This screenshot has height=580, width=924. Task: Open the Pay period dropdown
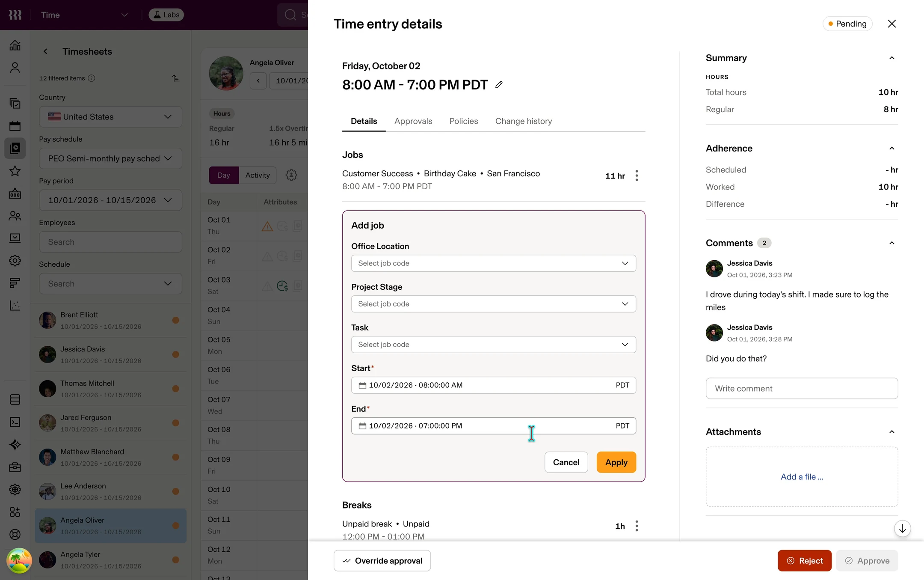[110, 200]
